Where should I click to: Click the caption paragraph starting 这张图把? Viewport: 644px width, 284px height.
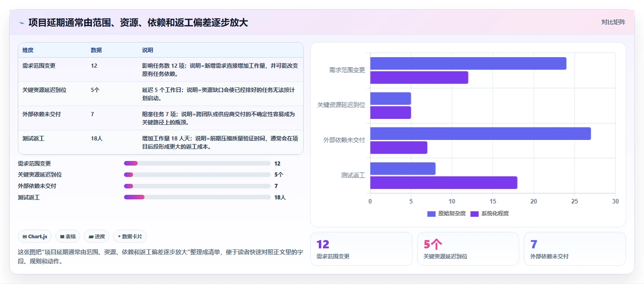coord(161,257)
